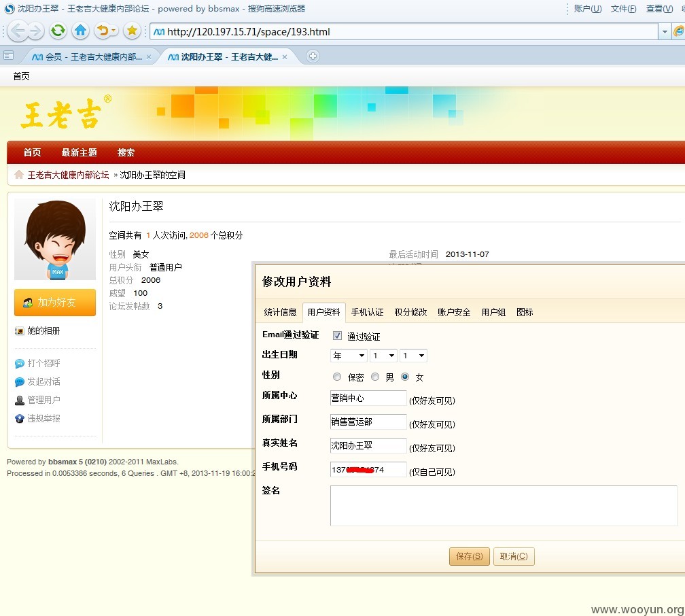Click the 所属中心 input field
This screenshot has width=685, height=616.
368,398
